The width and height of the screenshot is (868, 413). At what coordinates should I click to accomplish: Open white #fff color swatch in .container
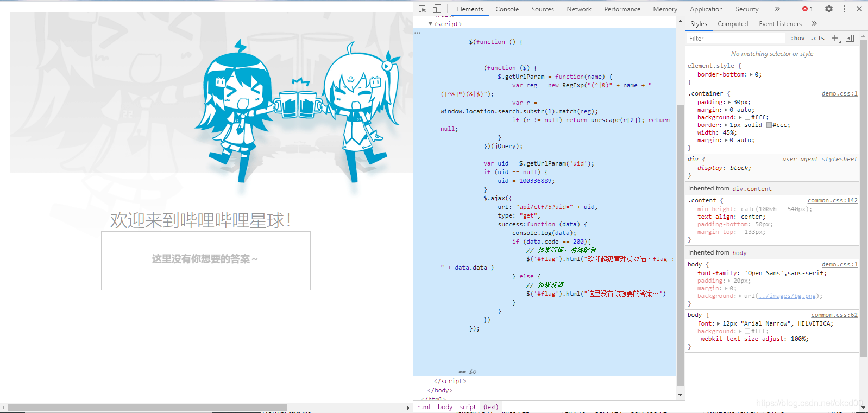tap(747, 117)
